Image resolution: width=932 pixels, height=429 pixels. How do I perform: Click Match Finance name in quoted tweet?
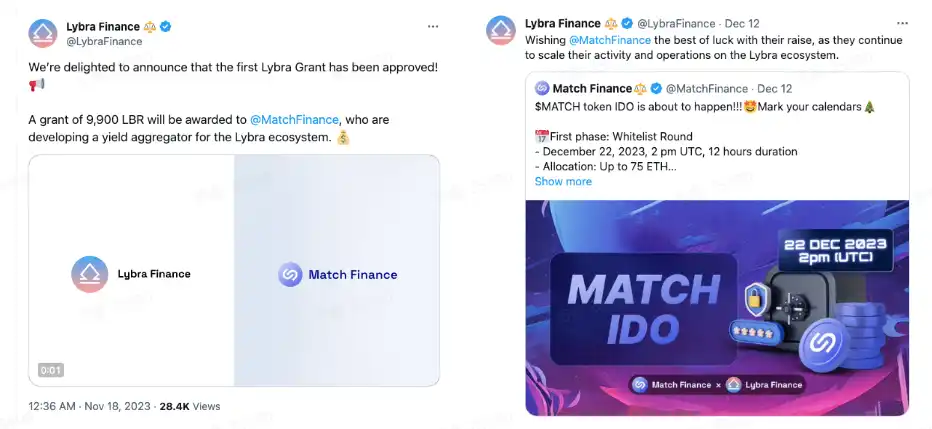tap(597, 89)
